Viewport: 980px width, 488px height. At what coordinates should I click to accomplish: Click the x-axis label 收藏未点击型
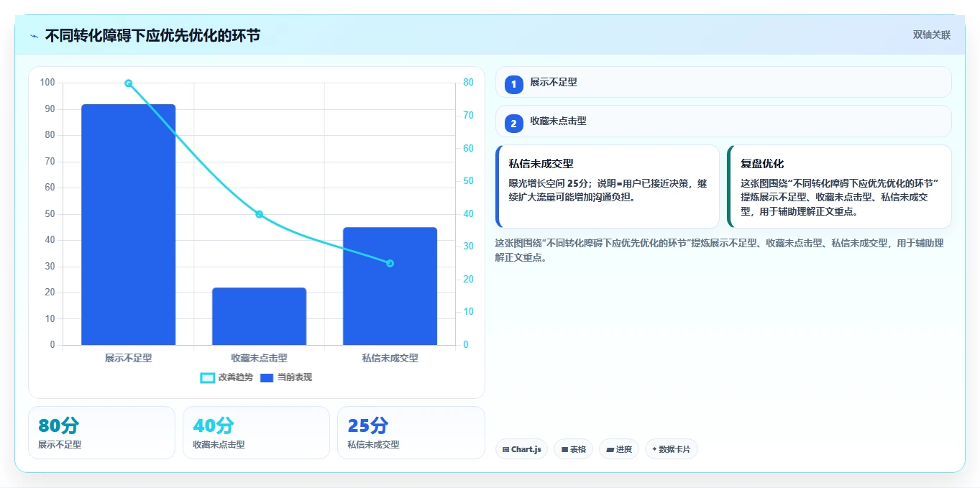(x=259, y=358)
